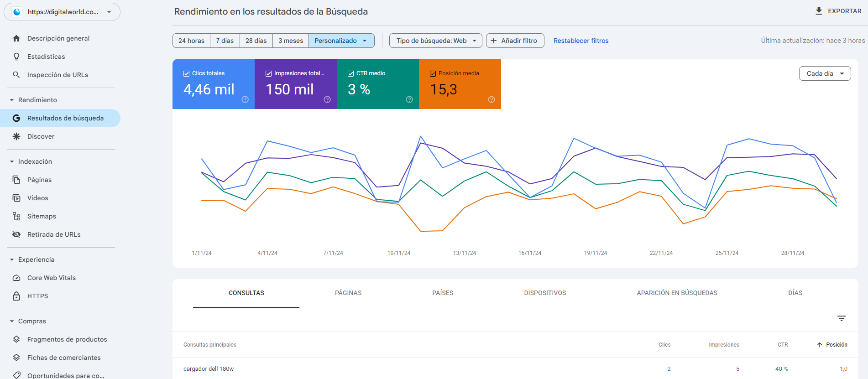Open the Cada día granularity dropdown

[825, 73]
